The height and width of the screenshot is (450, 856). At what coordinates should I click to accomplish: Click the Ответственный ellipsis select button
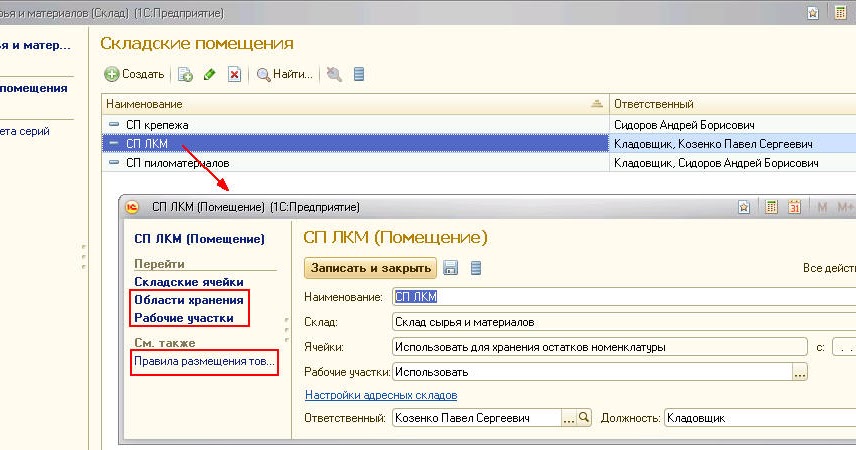(x=568, y=418)
